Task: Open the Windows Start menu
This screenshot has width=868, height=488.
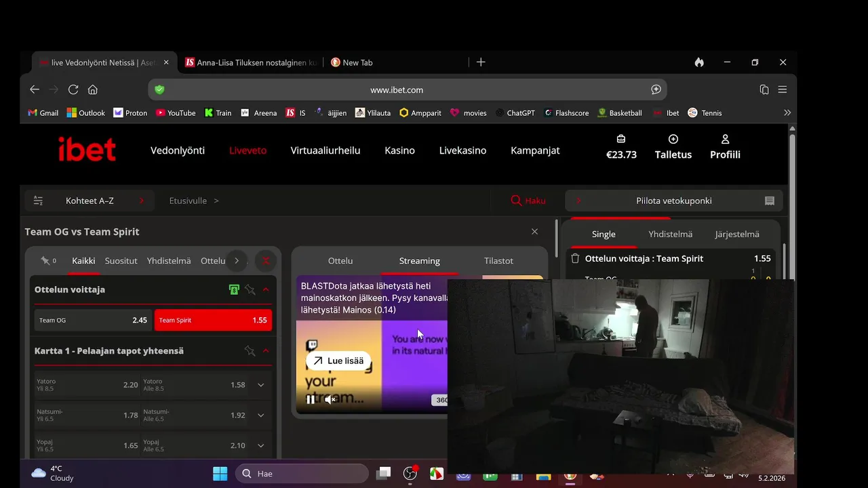Action: click(220, 474)
